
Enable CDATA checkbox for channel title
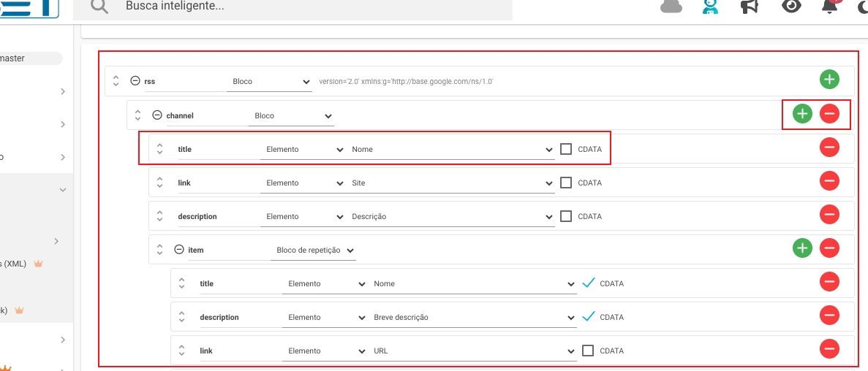566,149
